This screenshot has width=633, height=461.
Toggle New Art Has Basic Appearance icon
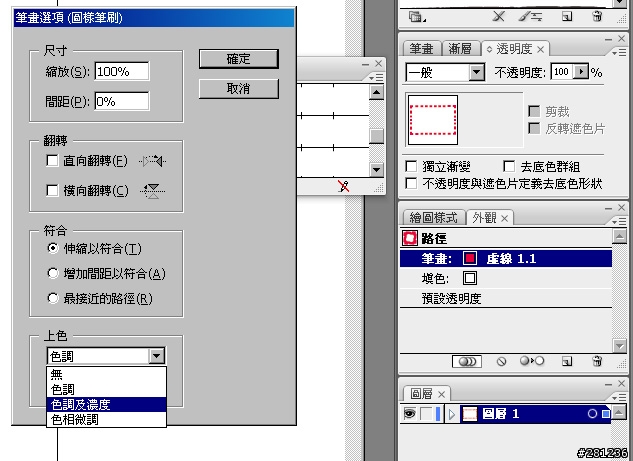tap(467, 361)
